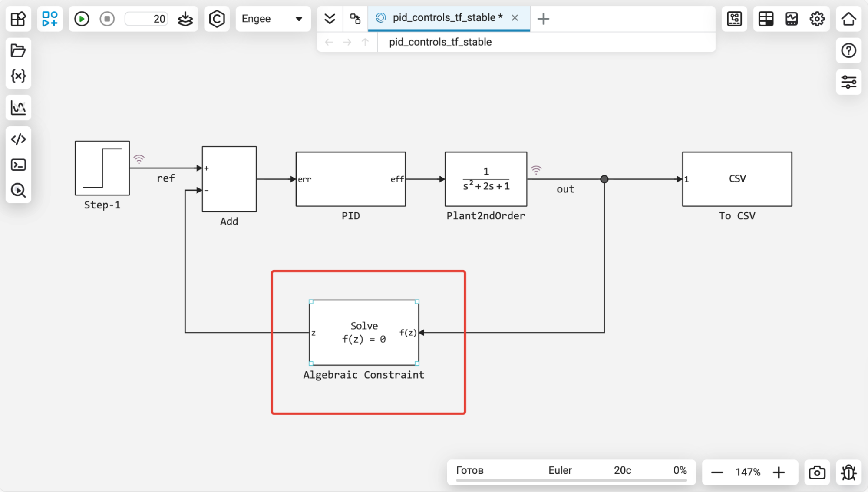Open the graphs viewer icon
The height and width of the screenshot is (492, 868).
coord(18,107)
